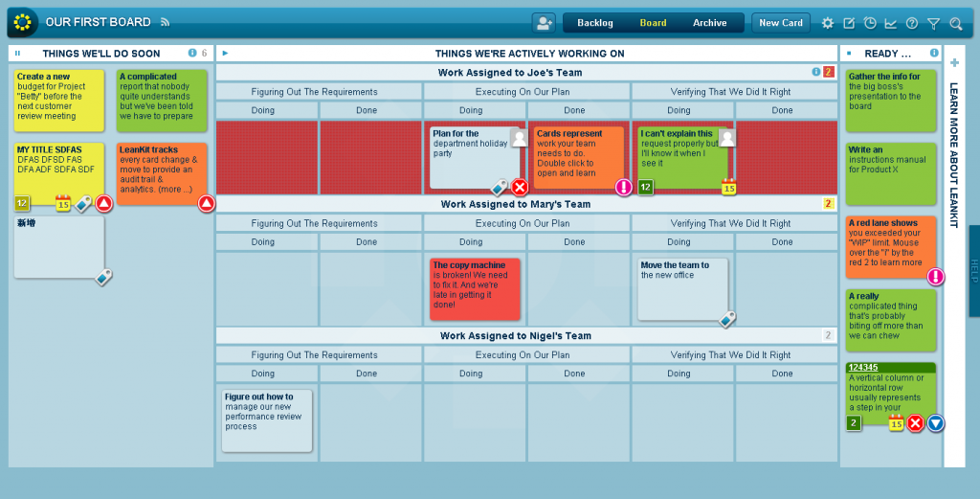
Task: Click tag icon on holiday party card
Action: (x=499, y=187)
